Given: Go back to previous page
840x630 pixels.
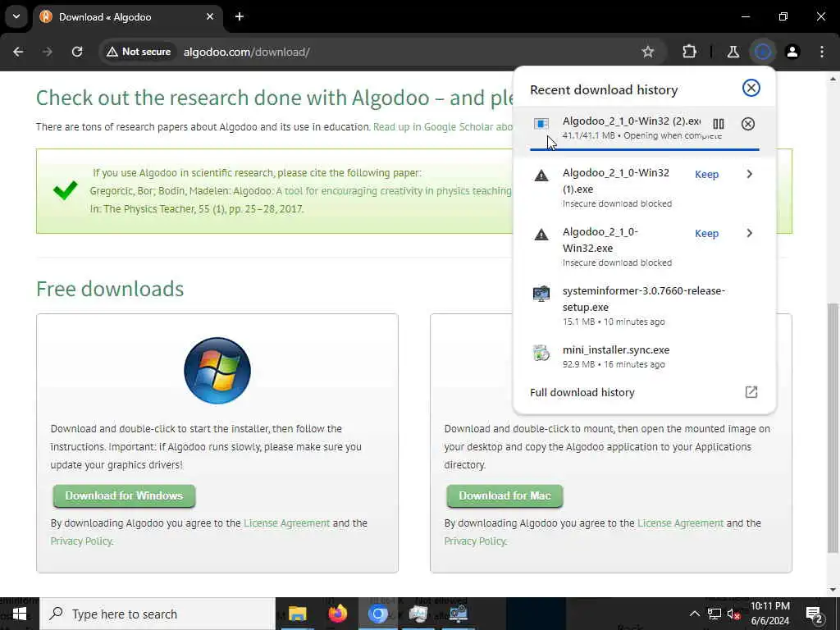Looking at the screenshot, I should [x=18, y=52].
